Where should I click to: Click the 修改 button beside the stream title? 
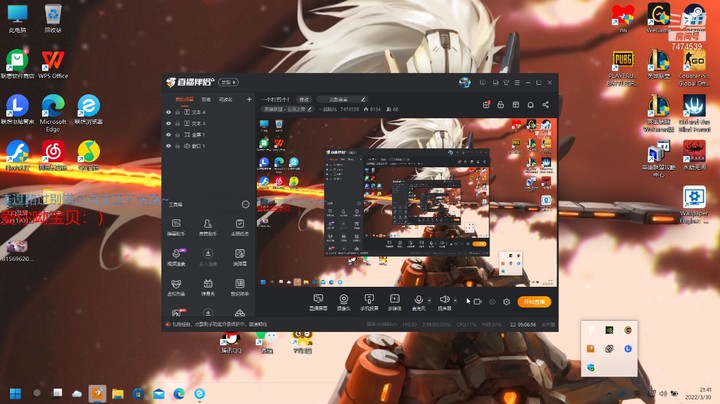(x=304, y=99)
